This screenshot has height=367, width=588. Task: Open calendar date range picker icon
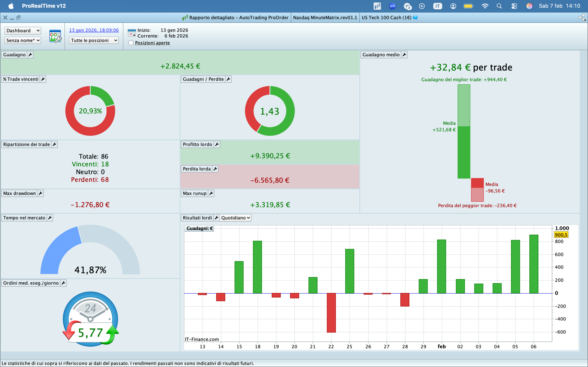pos(132,33)
